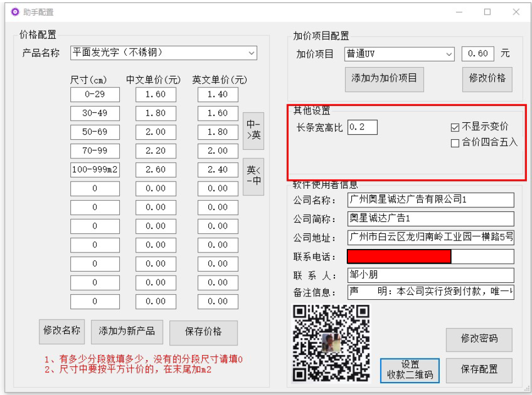The height and width of the screenshot is (395, 532).
Task: Save prices with 保存价格 button
Action: (203, 332)
